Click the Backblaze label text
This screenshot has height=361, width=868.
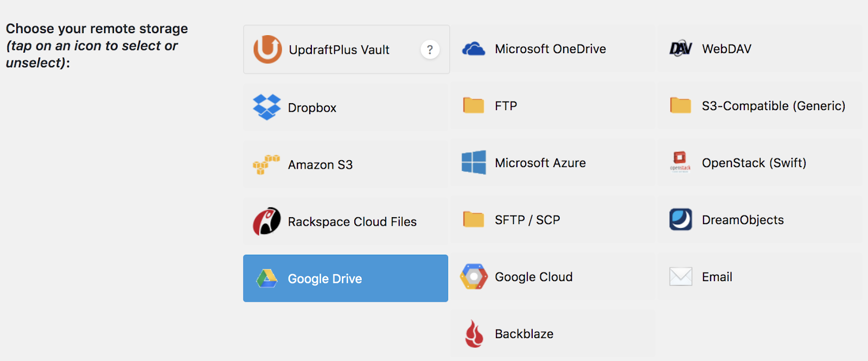524,334
